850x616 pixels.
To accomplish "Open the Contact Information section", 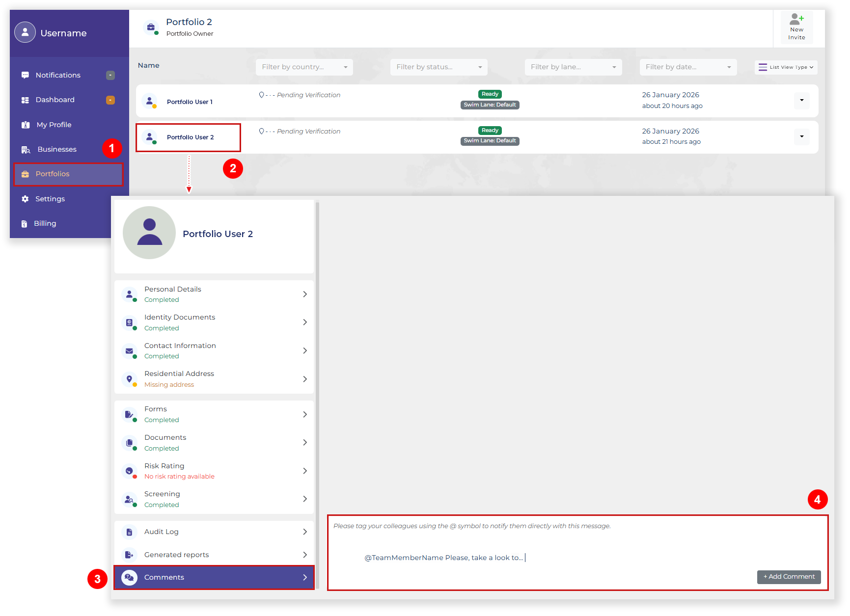I will click(214, 351).
